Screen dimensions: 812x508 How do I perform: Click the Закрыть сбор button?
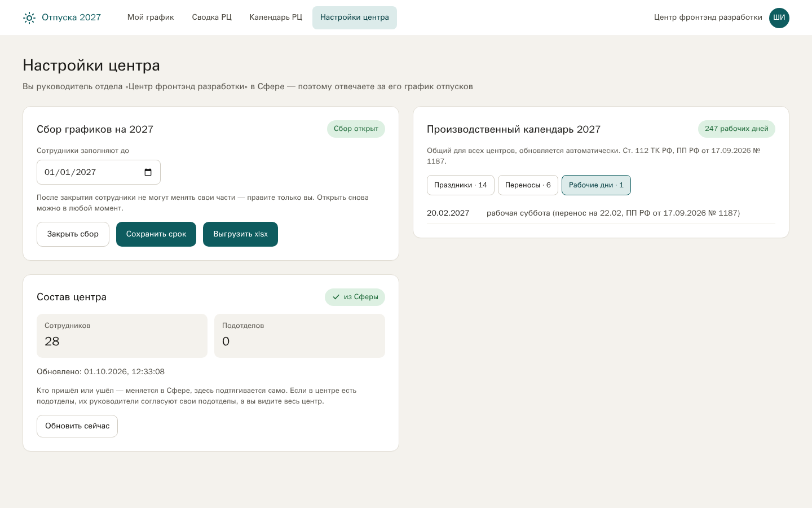tap(73, 234)
